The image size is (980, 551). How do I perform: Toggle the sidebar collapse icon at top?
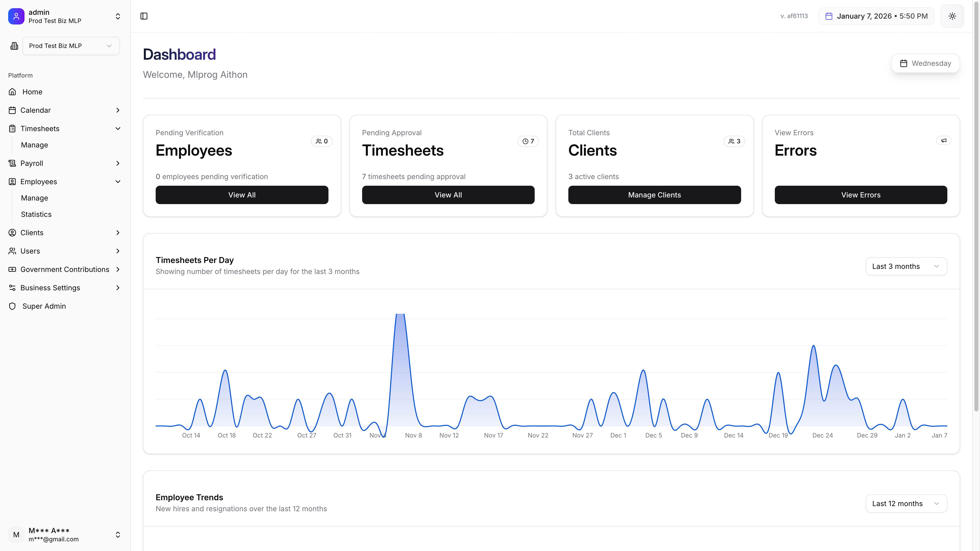144,16
